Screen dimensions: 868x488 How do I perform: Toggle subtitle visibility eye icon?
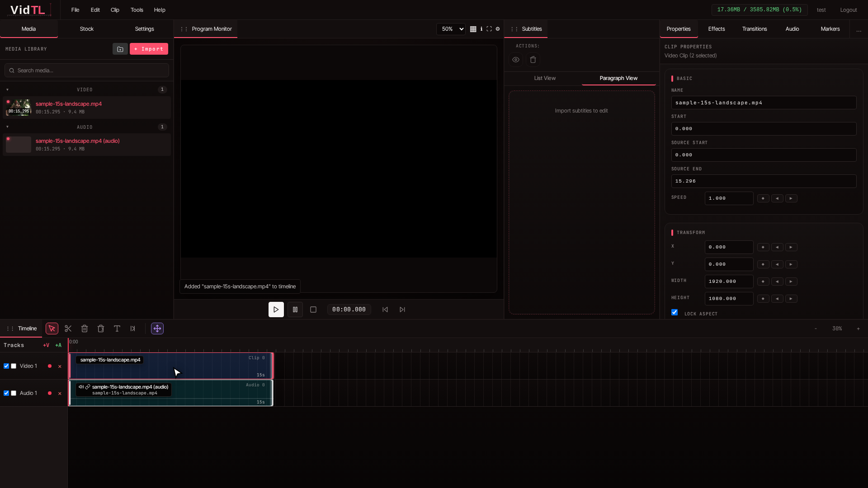(516, 60)
